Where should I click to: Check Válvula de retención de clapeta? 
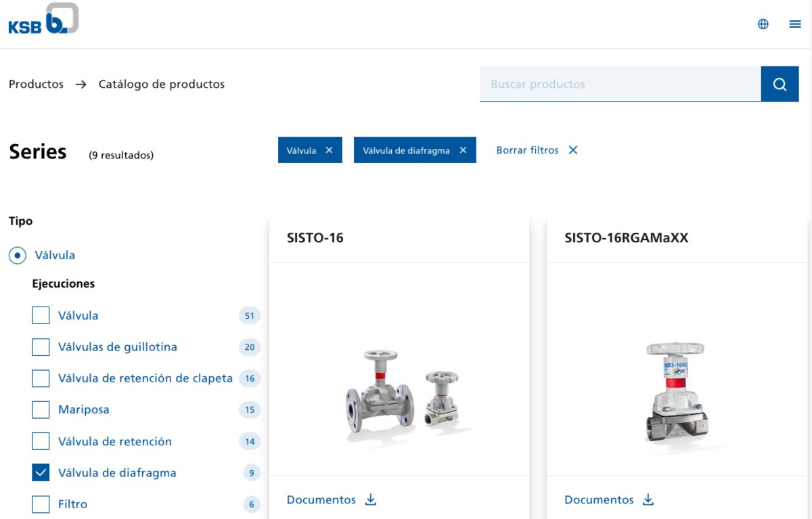click(x=41, y=378)
